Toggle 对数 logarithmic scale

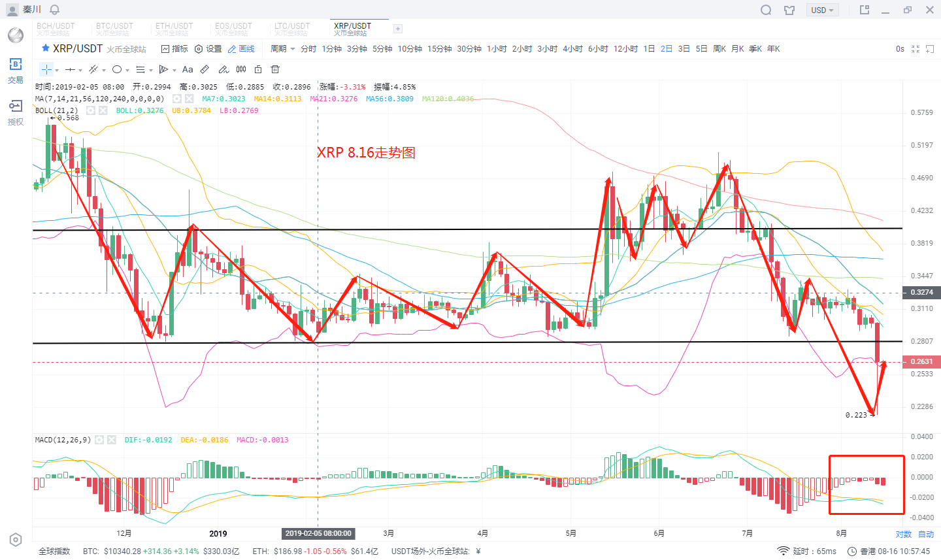[904, 534]
